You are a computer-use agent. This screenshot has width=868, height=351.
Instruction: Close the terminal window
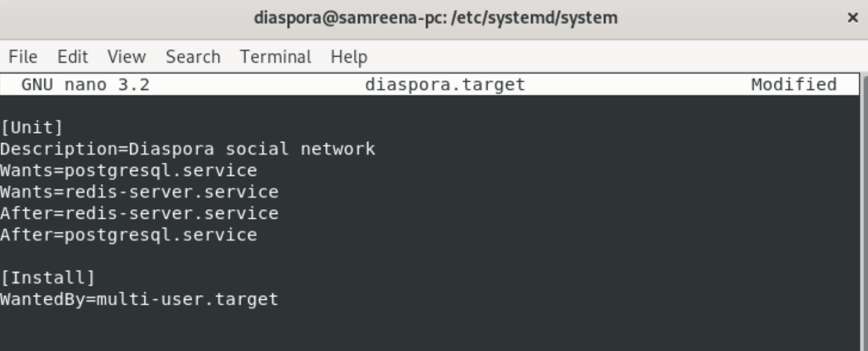coord(852,19)
